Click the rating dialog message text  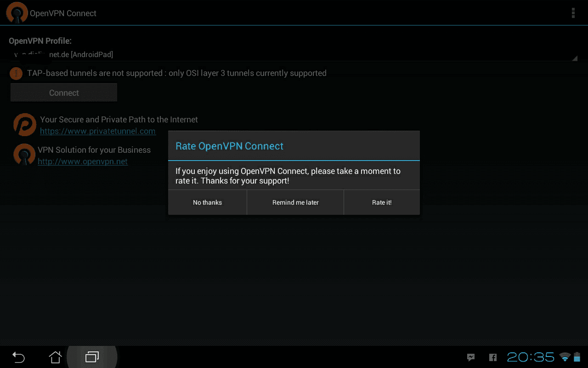[288, 176]
